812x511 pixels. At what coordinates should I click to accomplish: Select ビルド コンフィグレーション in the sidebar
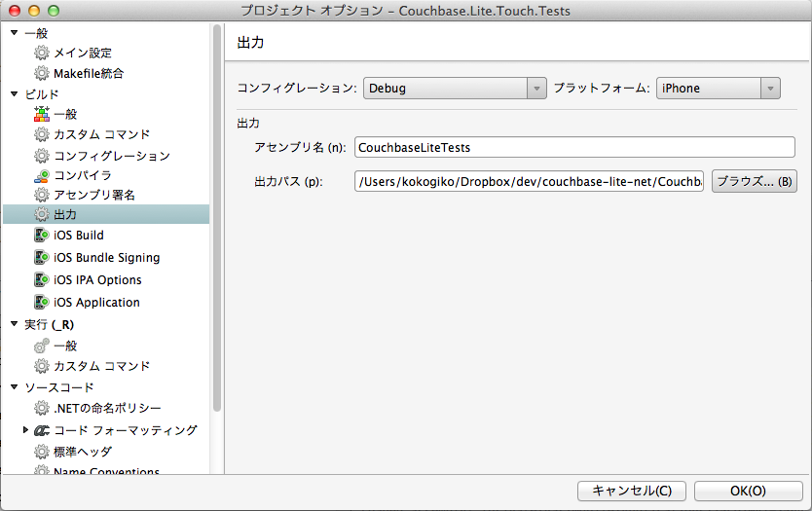(112, 156)
